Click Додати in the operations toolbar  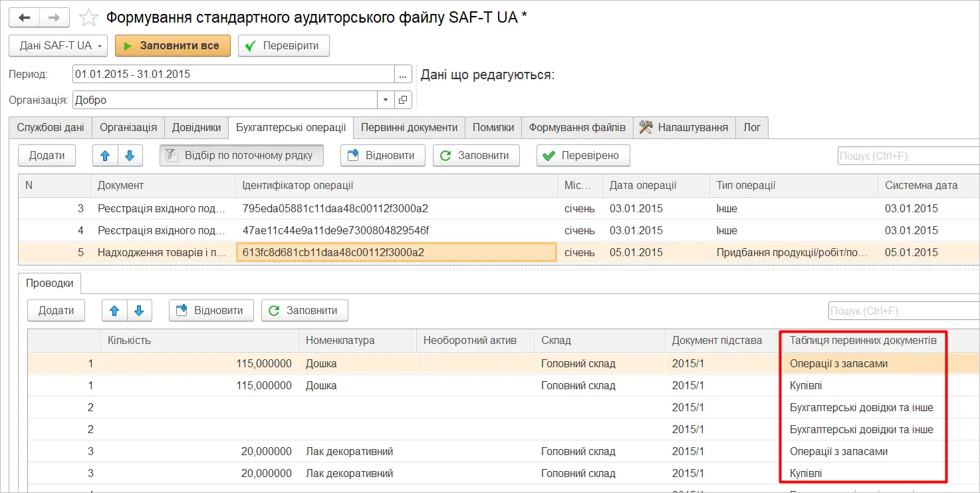pos(47,156)
